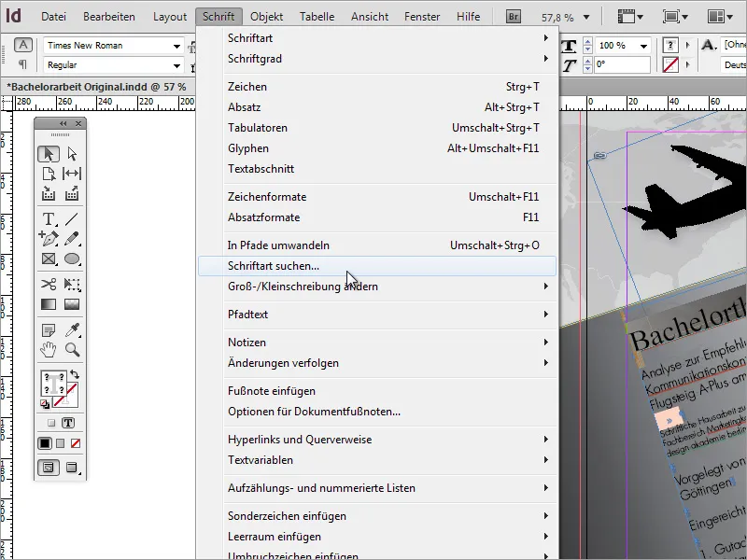Open the Datei menu

pos(53,17)
